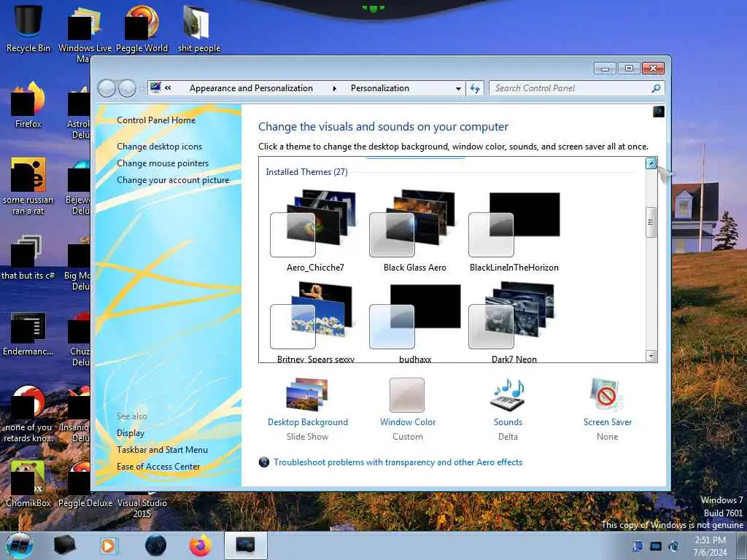
Task: Open the Firefox taskbar icon
Action: point(200,545)
